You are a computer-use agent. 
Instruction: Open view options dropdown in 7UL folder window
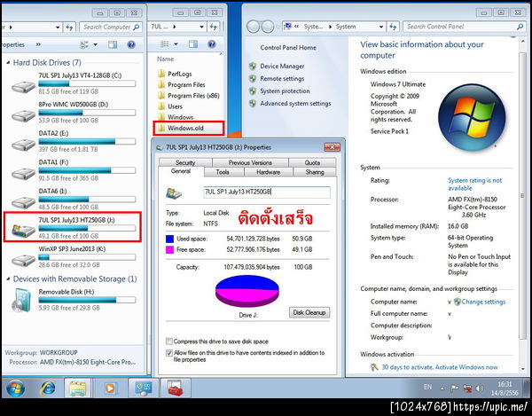(x=176, y=44)
